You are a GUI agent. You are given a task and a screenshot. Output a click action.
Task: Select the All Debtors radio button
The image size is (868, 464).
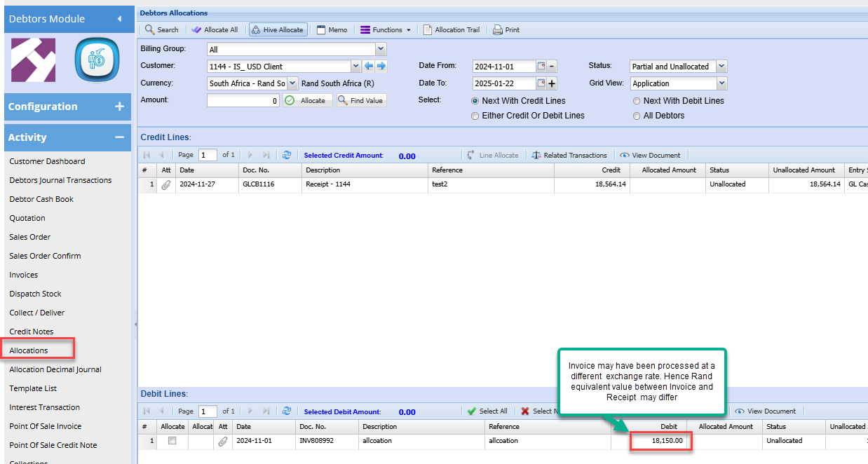pyautogui.click(x=637, y=116)
